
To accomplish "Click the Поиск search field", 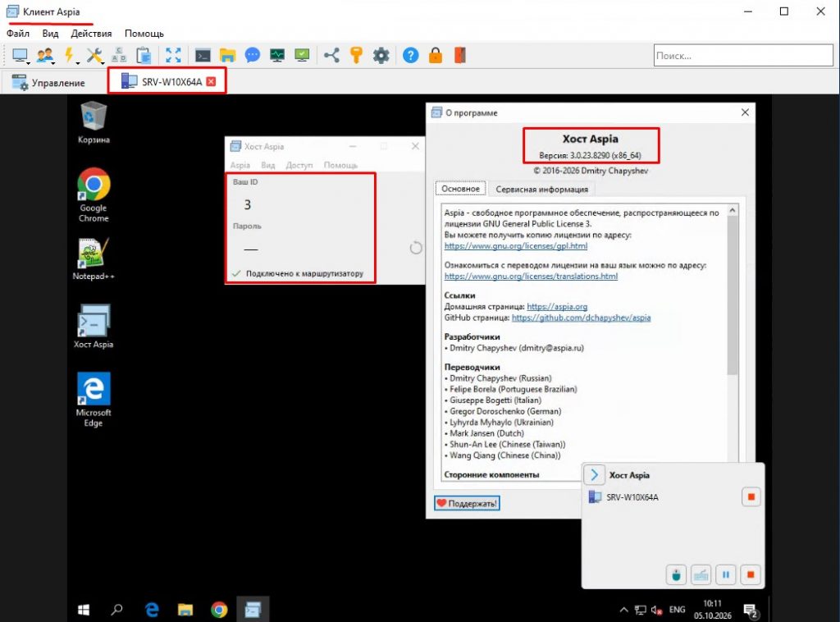I will (x=743, y=55).
